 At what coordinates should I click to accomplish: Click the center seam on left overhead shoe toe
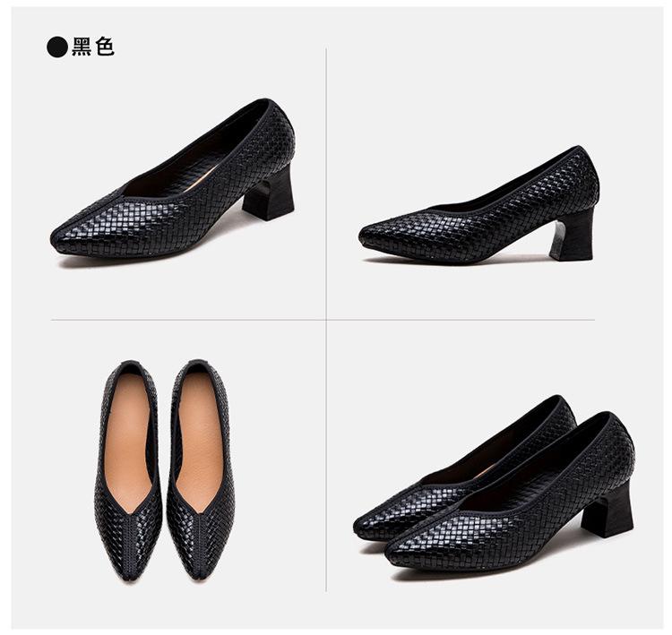pyautogui.click(x=128, y=546)
